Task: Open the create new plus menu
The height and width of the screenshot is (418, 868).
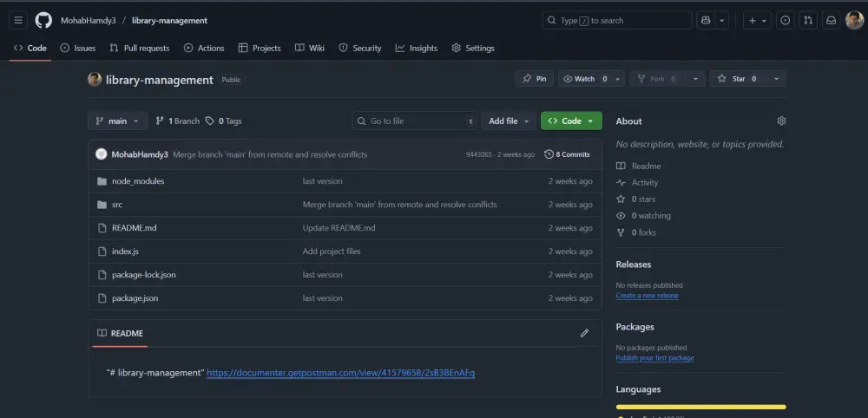Action: point(757,21)
